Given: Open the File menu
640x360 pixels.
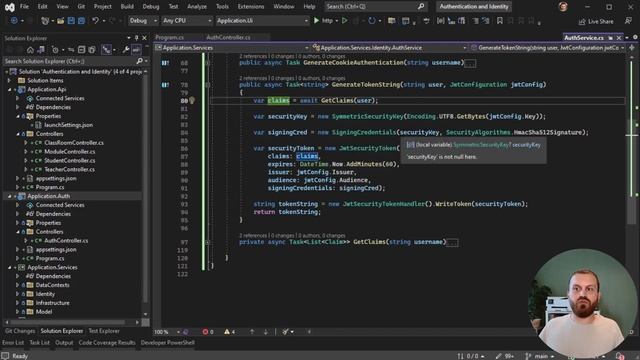Looking at the screenshot, I should [24, 7].
